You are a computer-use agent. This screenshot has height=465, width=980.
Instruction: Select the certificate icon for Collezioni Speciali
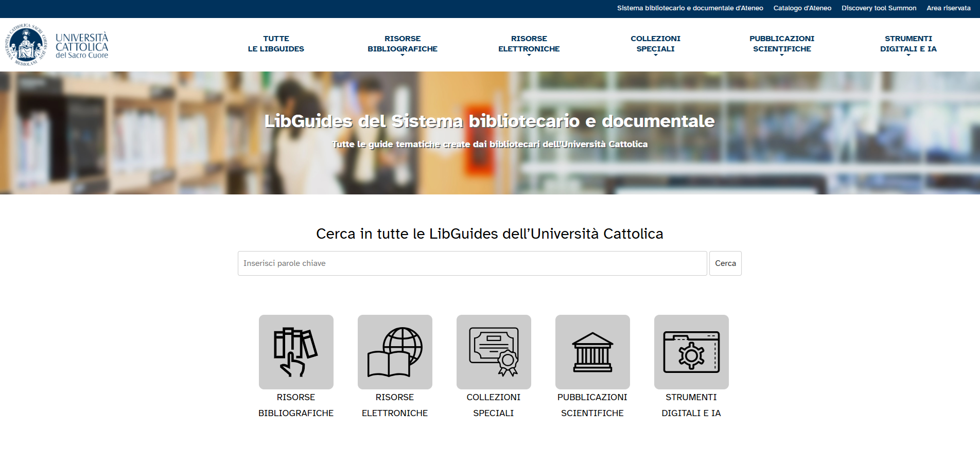[x=494, y=352]
